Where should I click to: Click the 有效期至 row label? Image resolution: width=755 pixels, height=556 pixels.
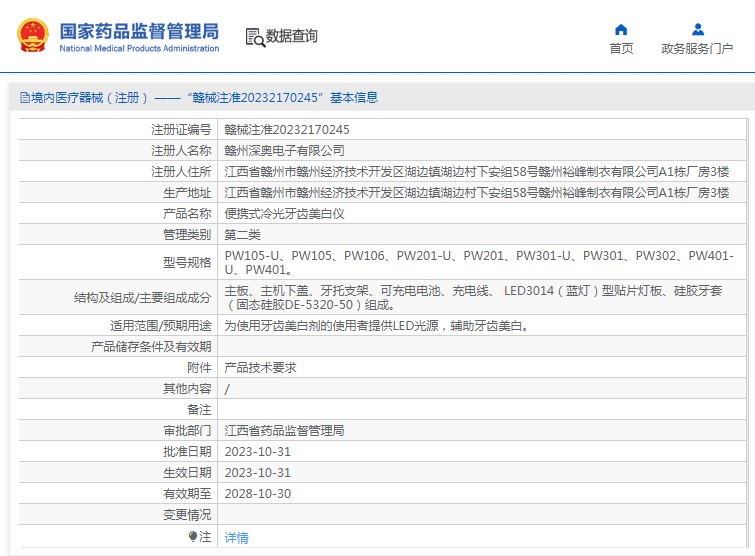click(x=187, y=494)
